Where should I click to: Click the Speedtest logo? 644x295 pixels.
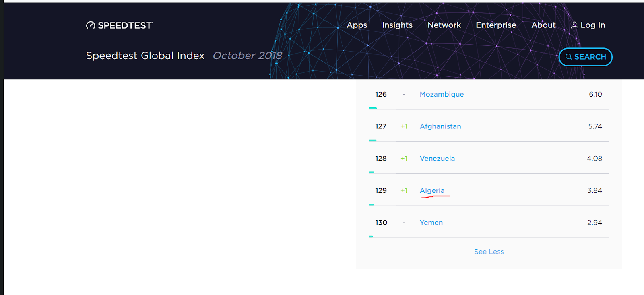tap(120, 25)
